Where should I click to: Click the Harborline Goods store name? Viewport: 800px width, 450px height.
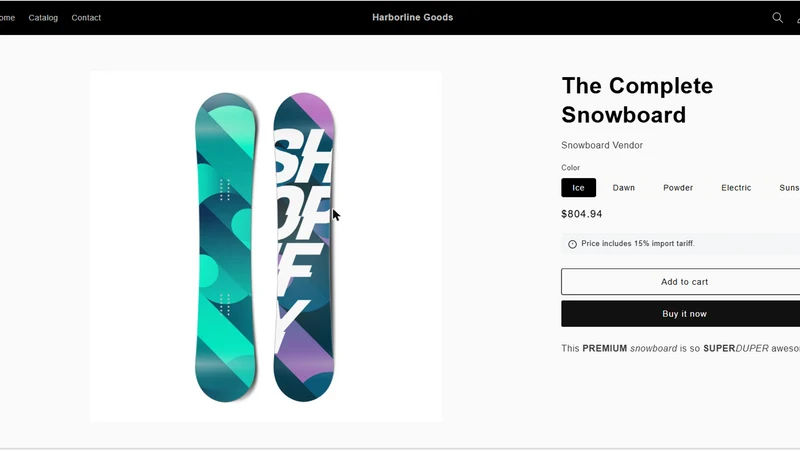[x=412, y=17]
